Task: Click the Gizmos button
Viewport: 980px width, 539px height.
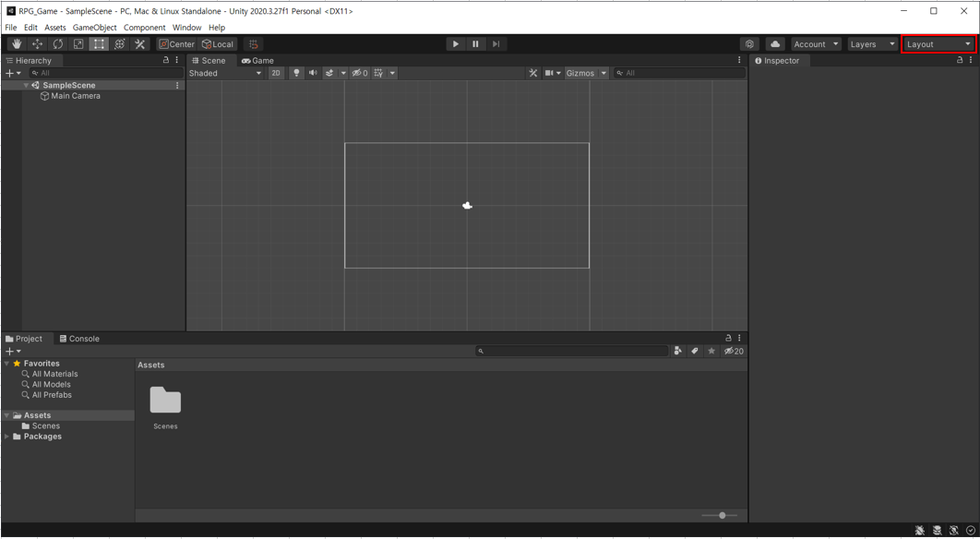Action: [x=580, y=73]
